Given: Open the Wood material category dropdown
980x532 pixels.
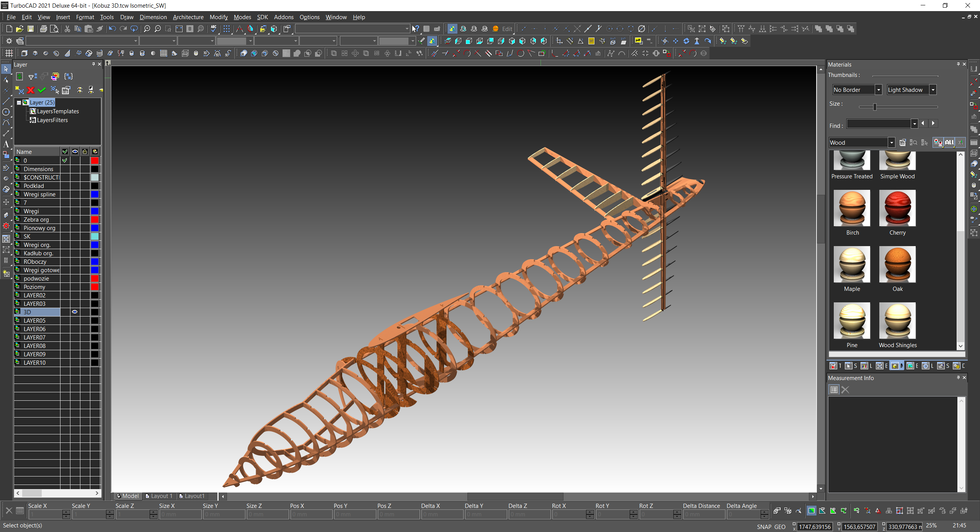Looking at the screenshot, I should tap(891, 143).
